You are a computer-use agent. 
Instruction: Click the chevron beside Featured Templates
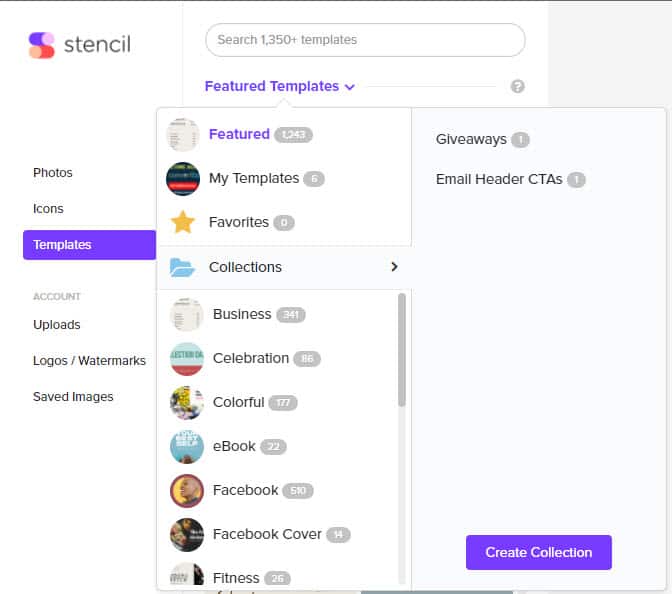click(350, 87)
